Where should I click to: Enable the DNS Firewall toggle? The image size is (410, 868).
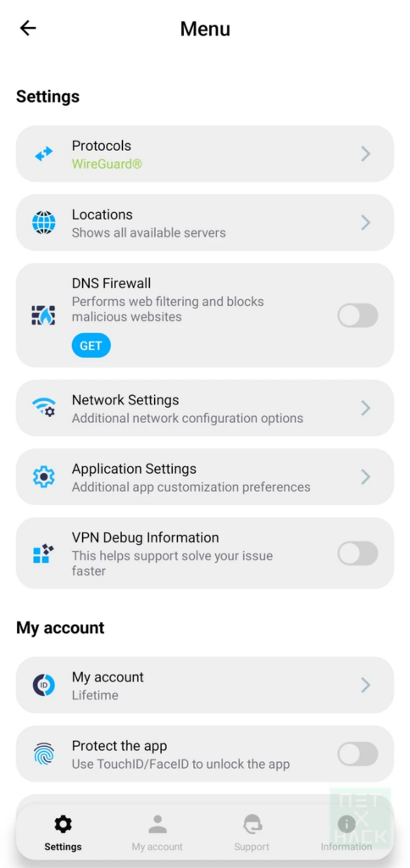[358, 315]
